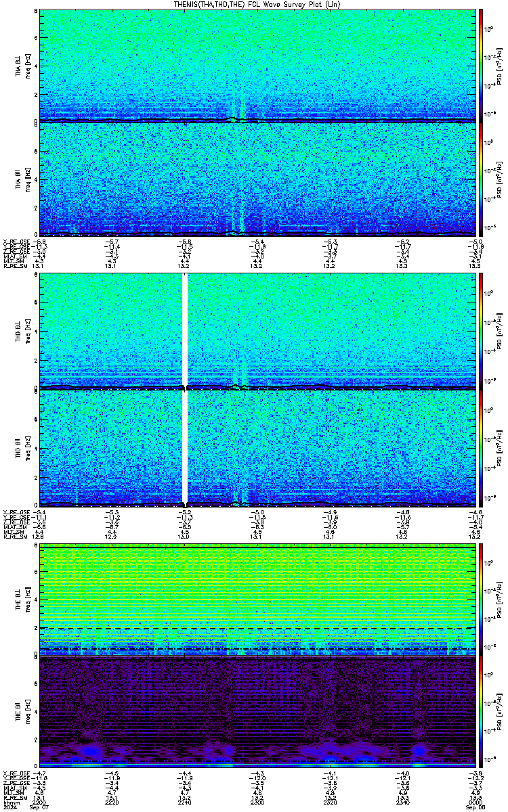Viewport: 508px width, 812px height.
Task: Click the -5.8 X_RE_GSE value under THA
Action: 39,242
